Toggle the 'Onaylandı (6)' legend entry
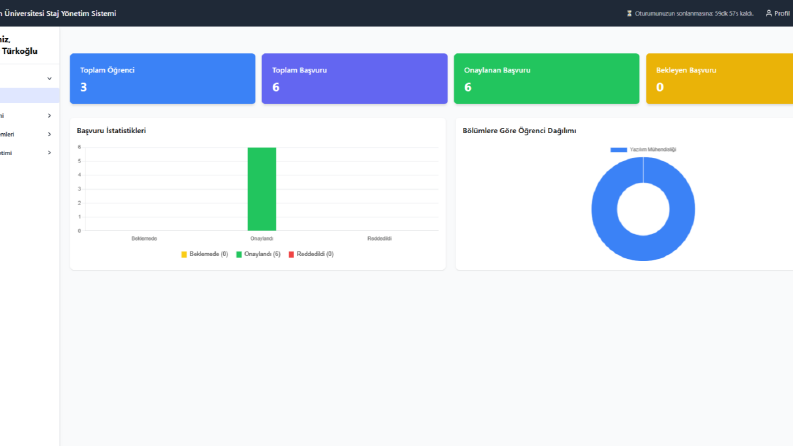793x446 pixels. [x=258, y=254]
